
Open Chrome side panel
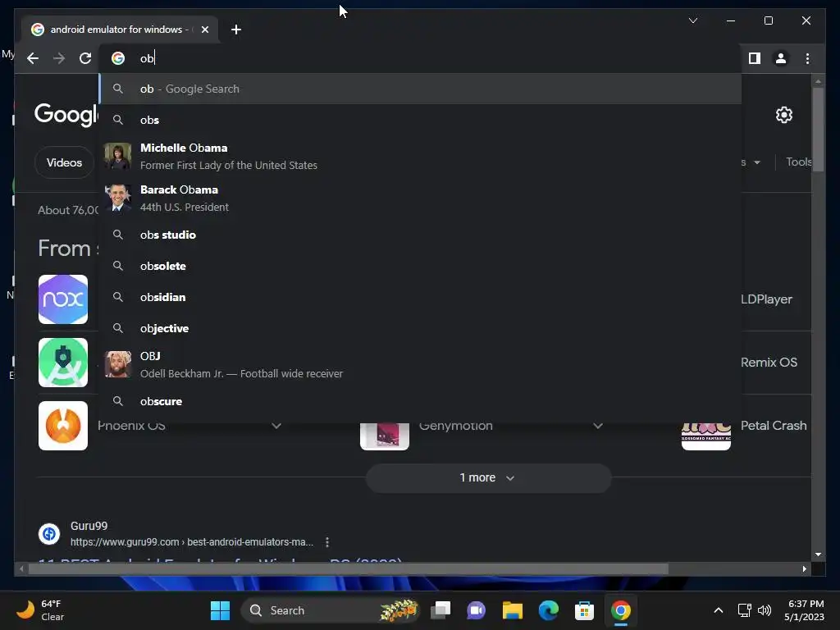pyautogui.click(x=755, y=58)
